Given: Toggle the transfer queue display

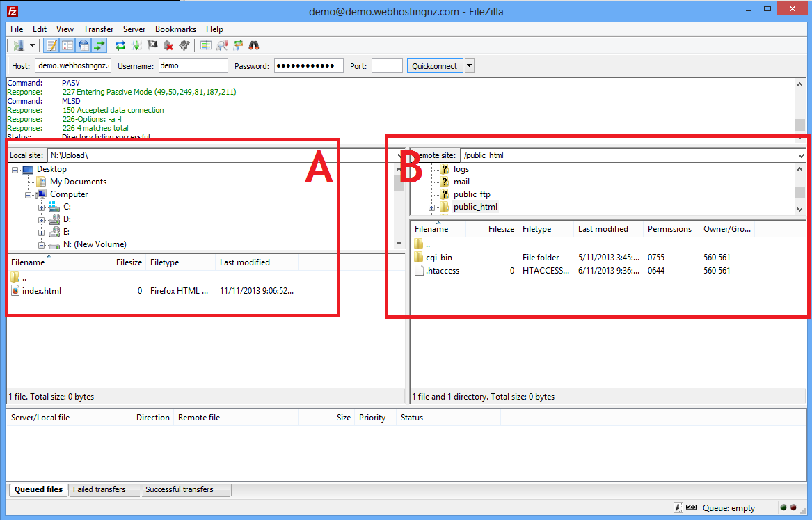Looking at the screenshot, I should coord(99,45).
